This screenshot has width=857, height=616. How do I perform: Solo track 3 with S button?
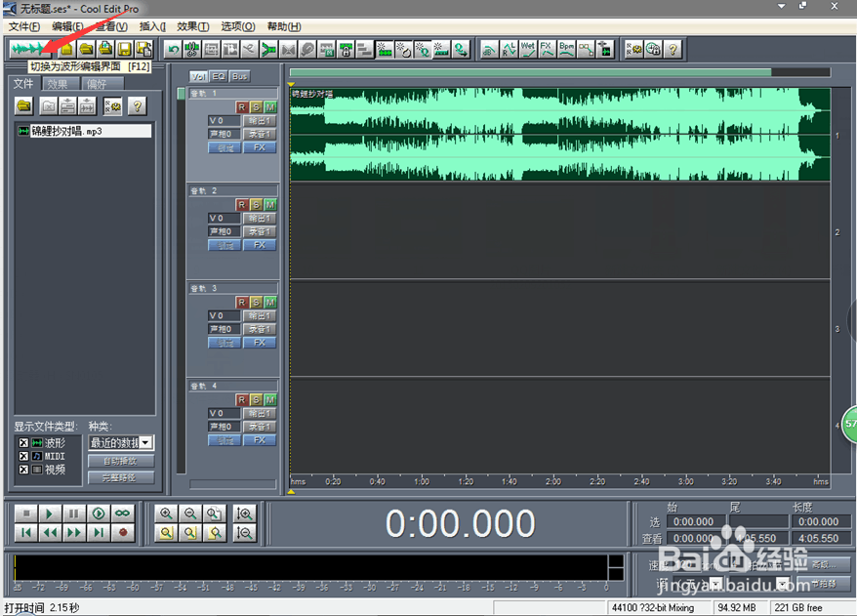256,303
